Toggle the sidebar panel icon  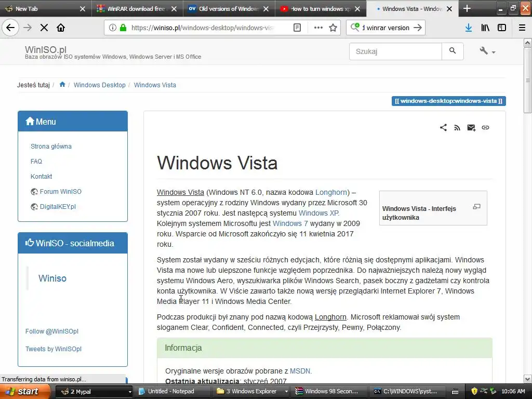point(502,28)
